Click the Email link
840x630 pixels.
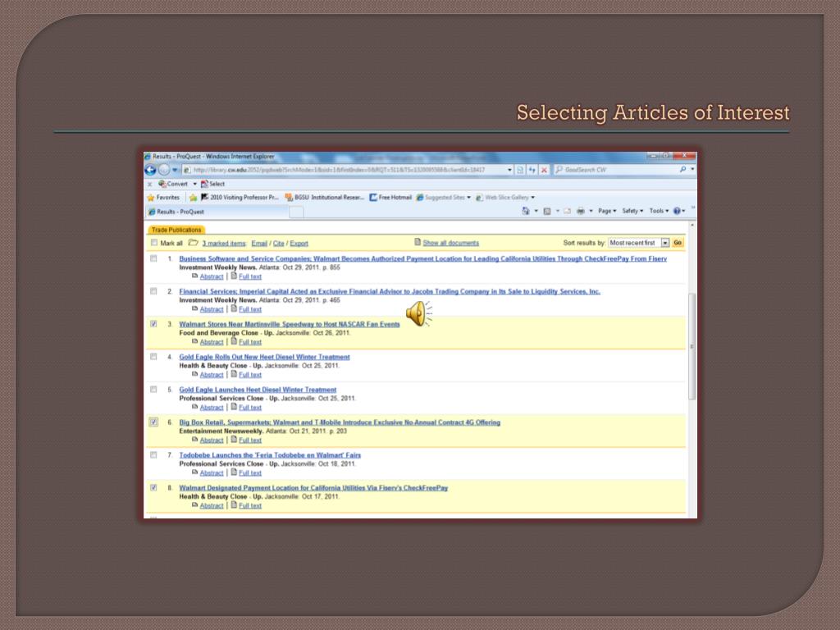click(x=259, y=243)
